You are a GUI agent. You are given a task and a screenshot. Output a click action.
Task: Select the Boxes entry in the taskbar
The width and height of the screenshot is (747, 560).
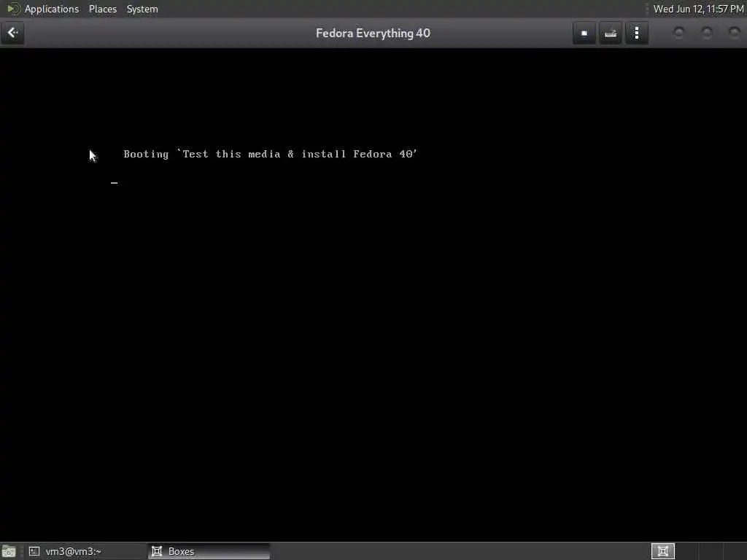[209, 551]
